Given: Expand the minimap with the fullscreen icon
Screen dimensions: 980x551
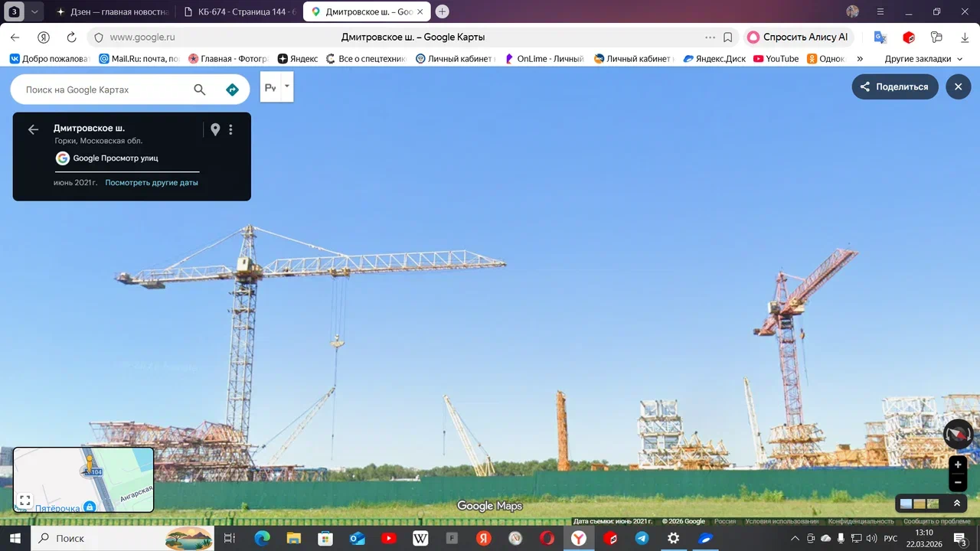Looking at the screenshot, I should pyautogui.click(x=24, y=500).
